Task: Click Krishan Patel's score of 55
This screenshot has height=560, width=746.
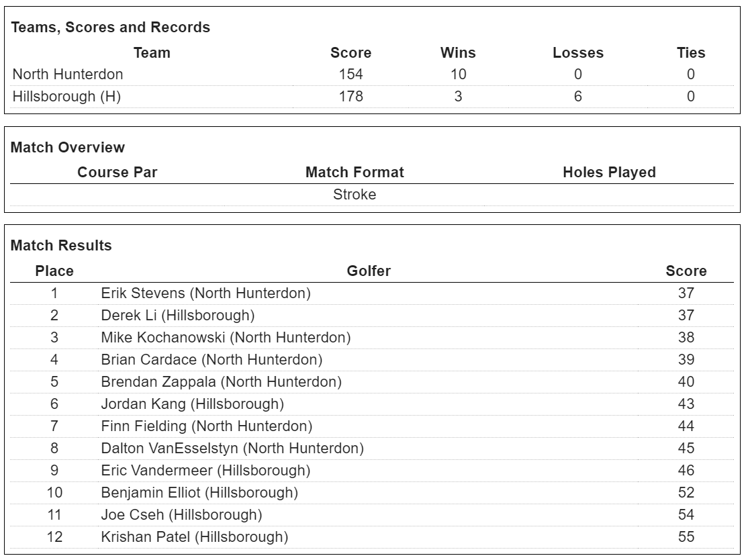Action: (686, 536)
